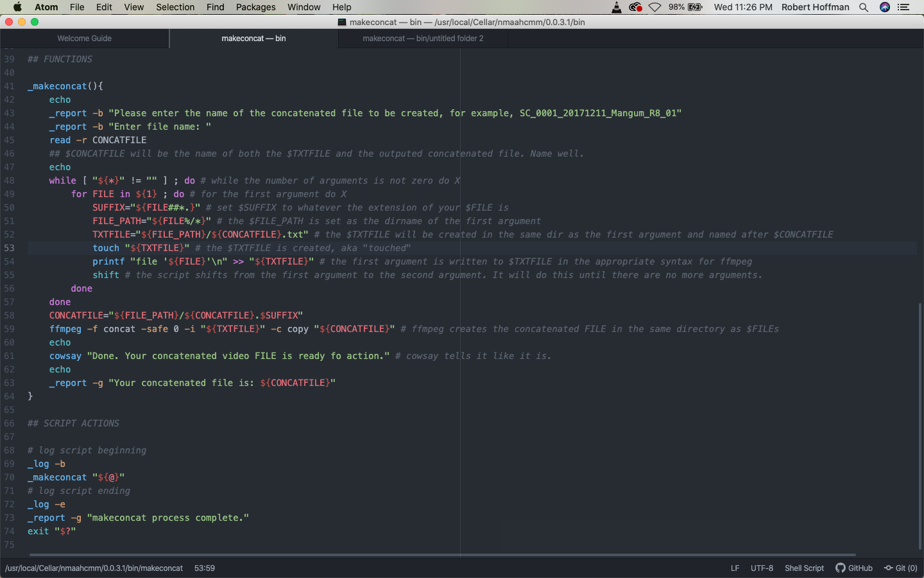Open the Packages menu
This screenshot has width=924, height=578.
point(255,7)
